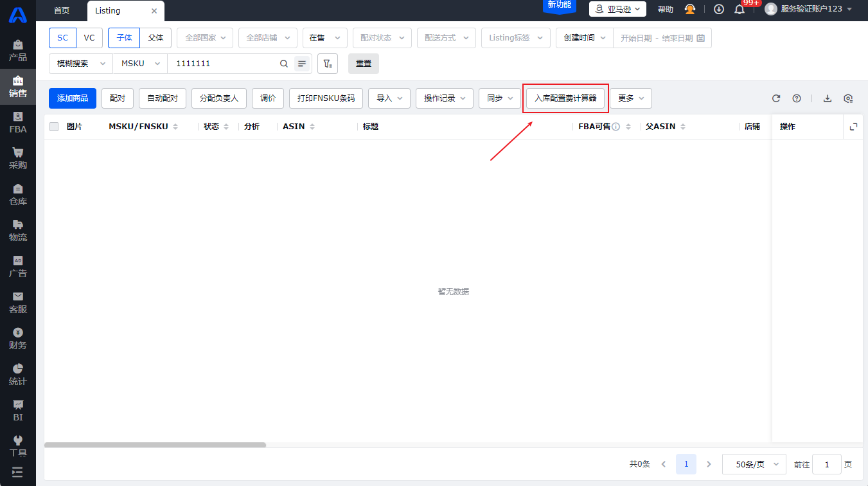The width and height of the screenshot is (868, 486).
Task: Open the Listing标签 dropdown
Action: [516, 38]
